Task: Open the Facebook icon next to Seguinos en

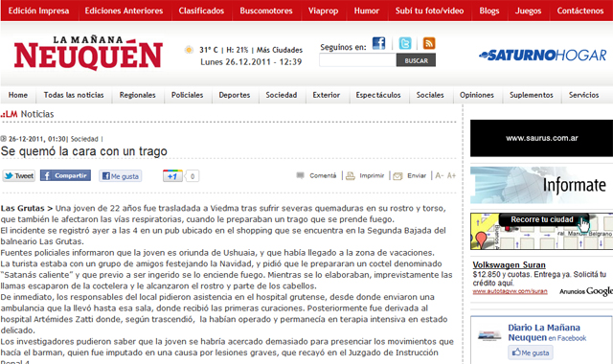Action: tap(378, 43)
